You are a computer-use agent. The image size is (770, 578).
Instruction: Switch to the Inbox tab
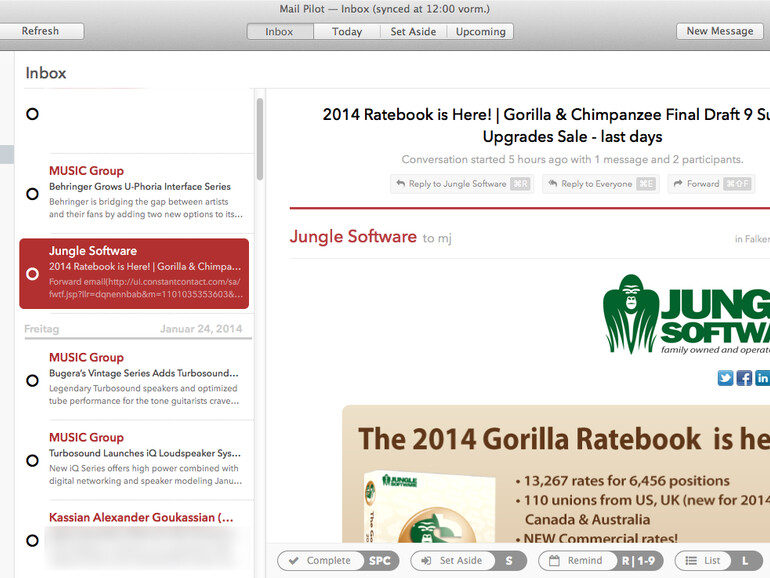coord(279,31)
